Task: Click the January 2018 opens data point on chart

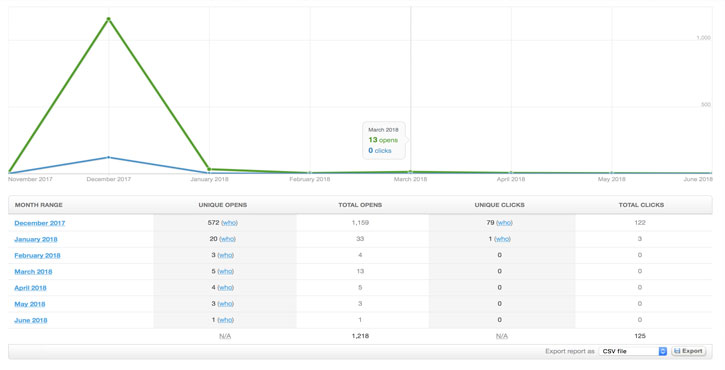Action: click(209, 169)
